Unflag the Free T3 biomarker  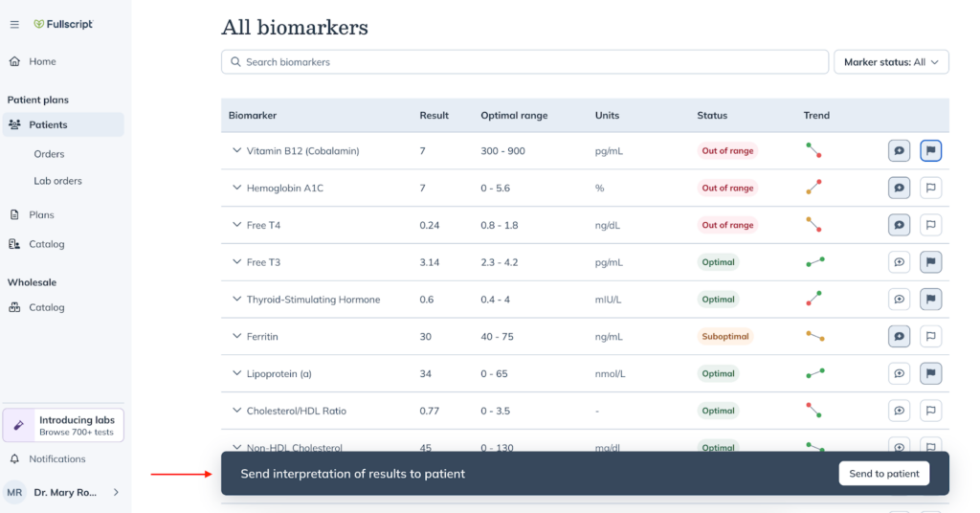[930, 262]
